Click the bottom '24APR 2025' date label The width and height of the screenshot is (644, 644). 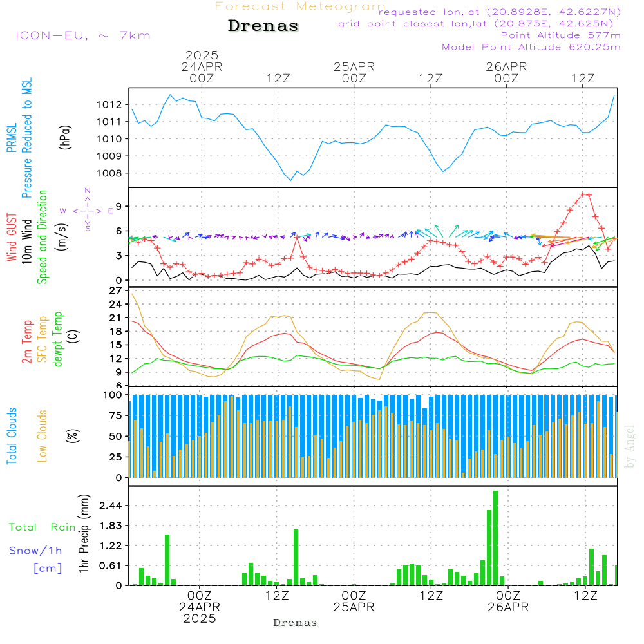pyautogui.click(x=200, y=613)
